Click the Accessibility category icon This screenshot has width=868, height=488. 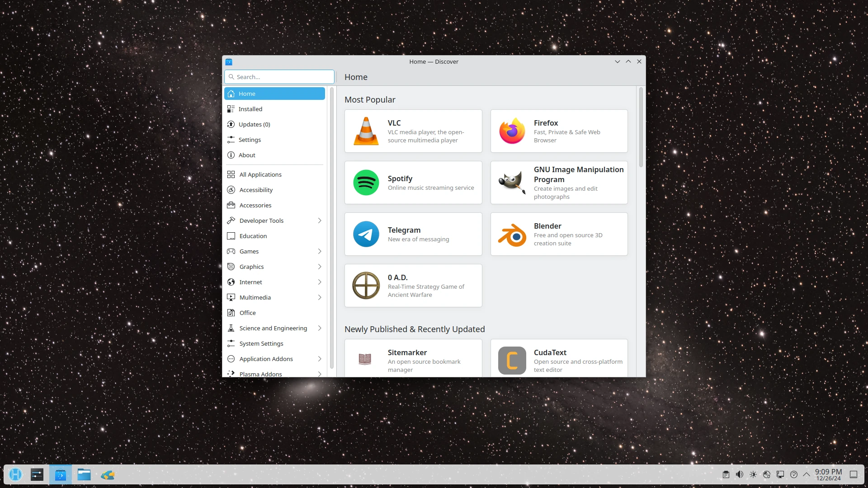point(231,190)
